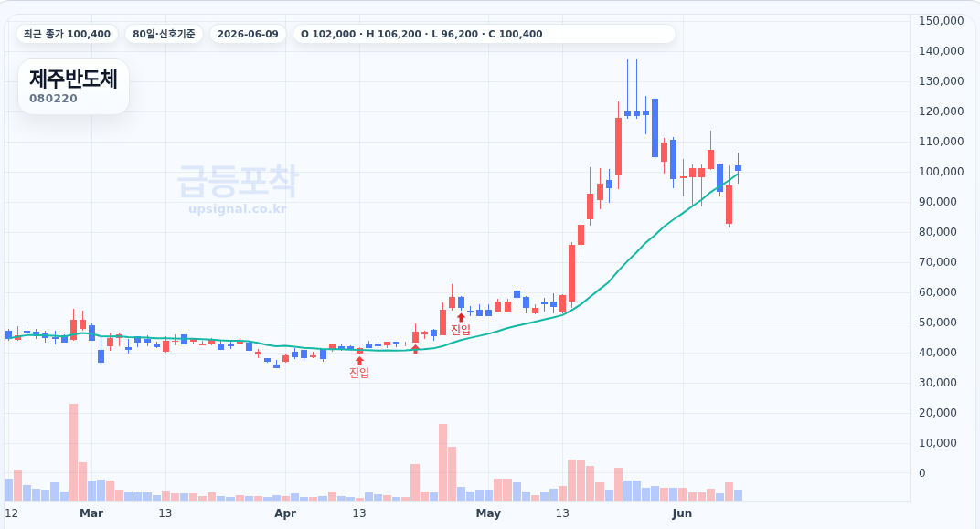This screenshot has height=529, width=980.
Task: Click the tall volume bar in late April
Action: pos(442,462)
